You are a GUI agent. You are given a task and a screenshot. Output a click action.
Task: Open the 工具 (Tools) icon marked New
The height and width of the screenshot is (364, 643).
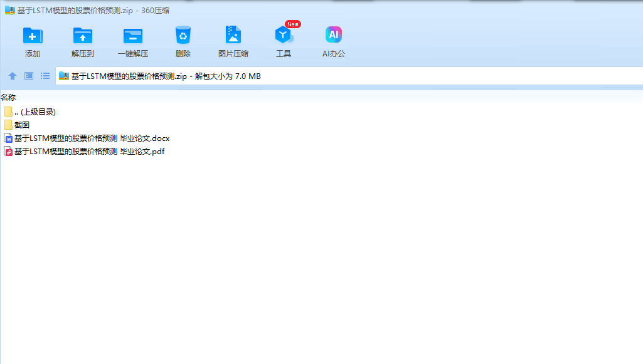click(x=284, y=35)
